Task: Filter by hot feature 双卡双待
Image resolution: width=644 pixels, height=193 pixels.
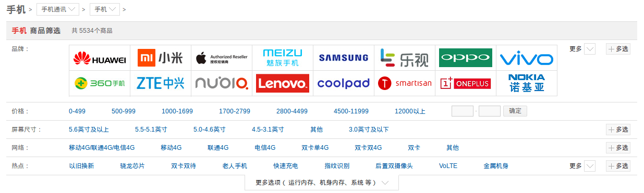Action: 184,166
